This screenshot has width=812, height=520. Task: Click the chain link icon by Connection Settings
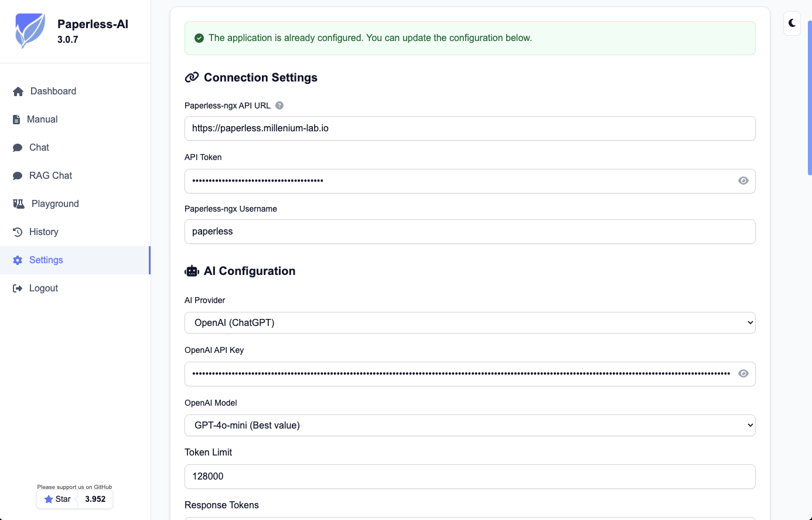pos(192,77)
